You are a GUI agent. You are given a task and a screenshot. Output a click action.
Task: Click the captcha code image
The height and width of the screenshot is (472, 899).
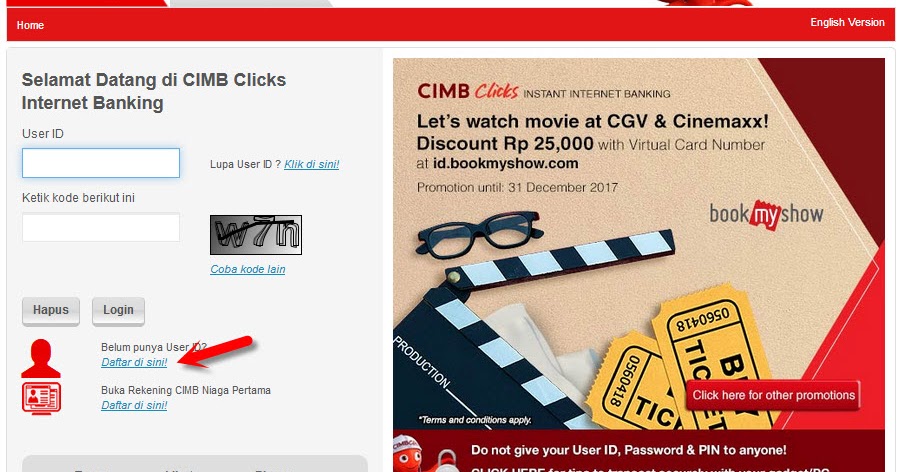pos(256,235)
